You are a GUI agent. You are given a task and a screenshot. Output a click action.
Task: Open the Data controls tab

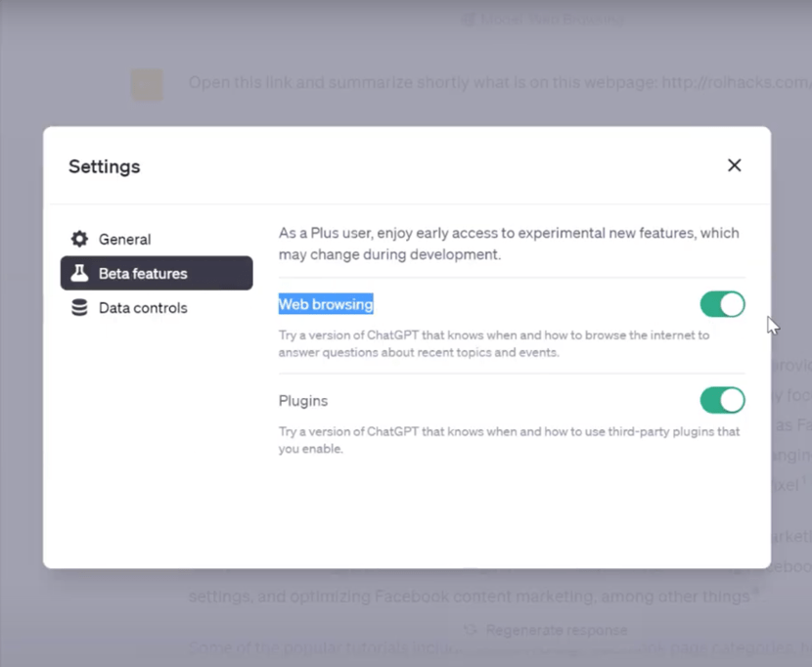[157, 308]
